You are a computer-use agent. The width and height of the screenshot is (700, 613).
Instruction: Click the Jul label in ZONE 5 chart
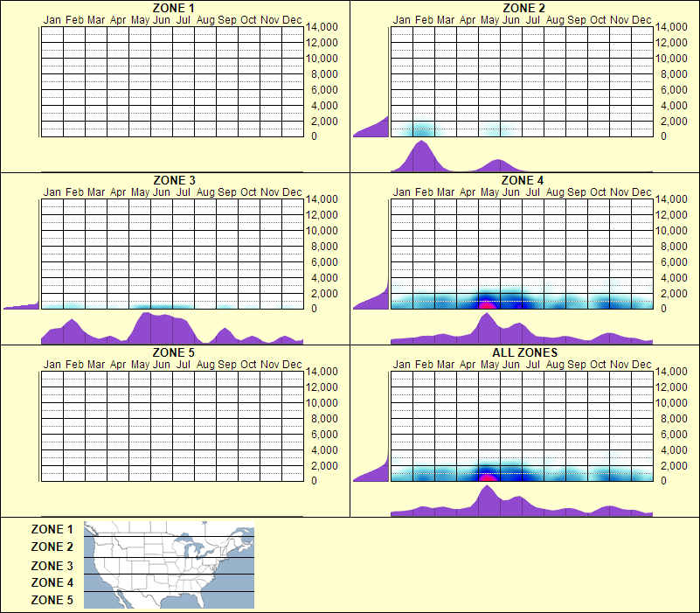pos(183,364)
